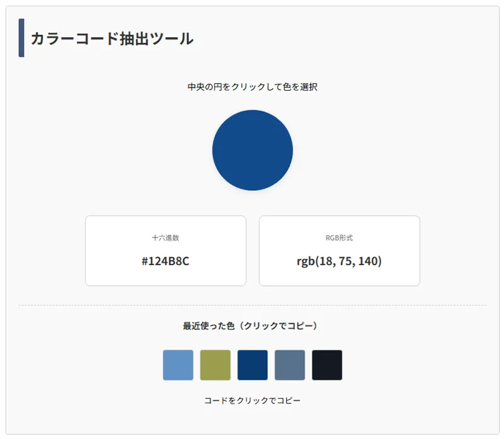504x439 pixels.
Task: Select the olive green recent color swatch
Action: click(215, 365)
